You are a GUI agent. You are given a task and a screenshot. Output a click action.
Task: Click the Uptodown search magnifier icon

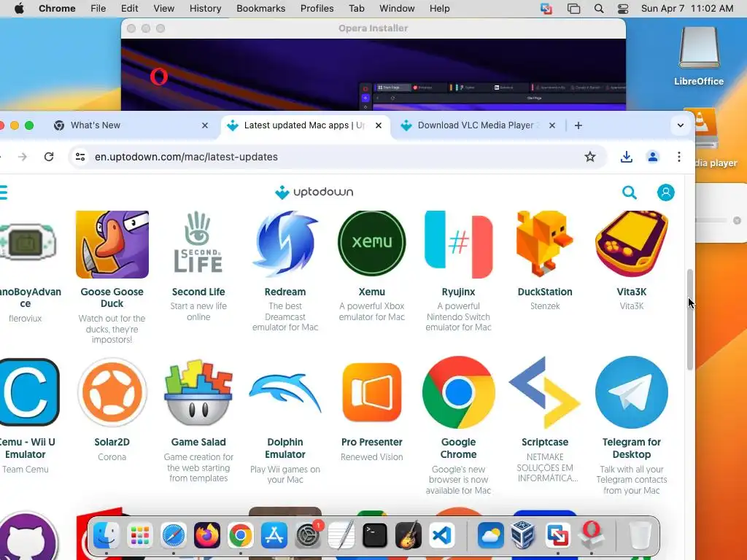pyautogui.click(x=630, y=192)
